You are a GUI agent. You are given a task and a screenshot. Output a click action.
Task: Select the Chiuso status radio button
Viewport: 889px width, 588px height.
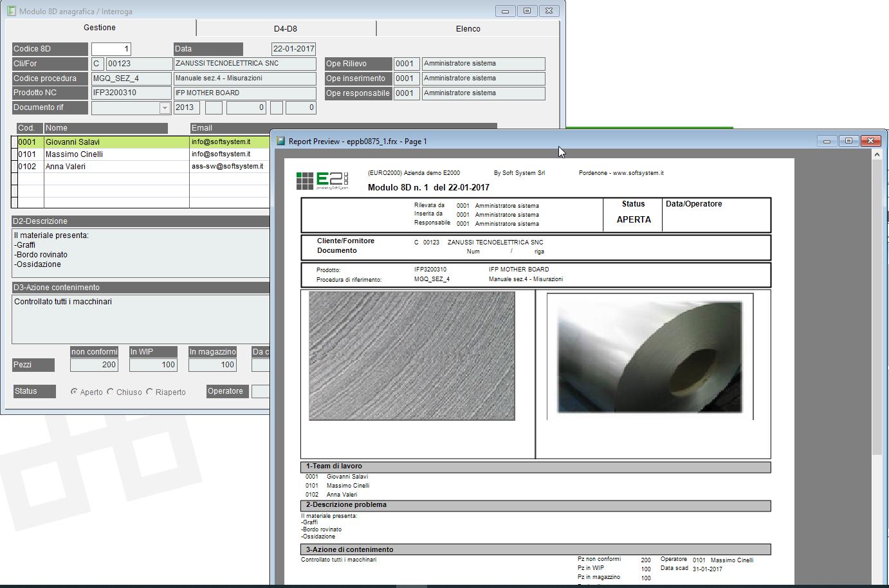pyautogui.click(x=111, y=392)
